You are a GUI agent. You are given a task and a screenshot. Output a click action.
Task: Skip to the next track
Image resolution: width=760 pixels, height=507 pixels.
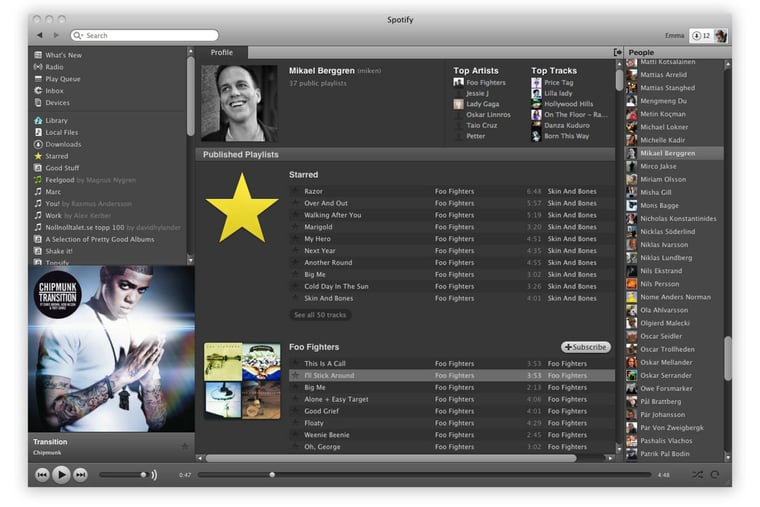[81, 475]
